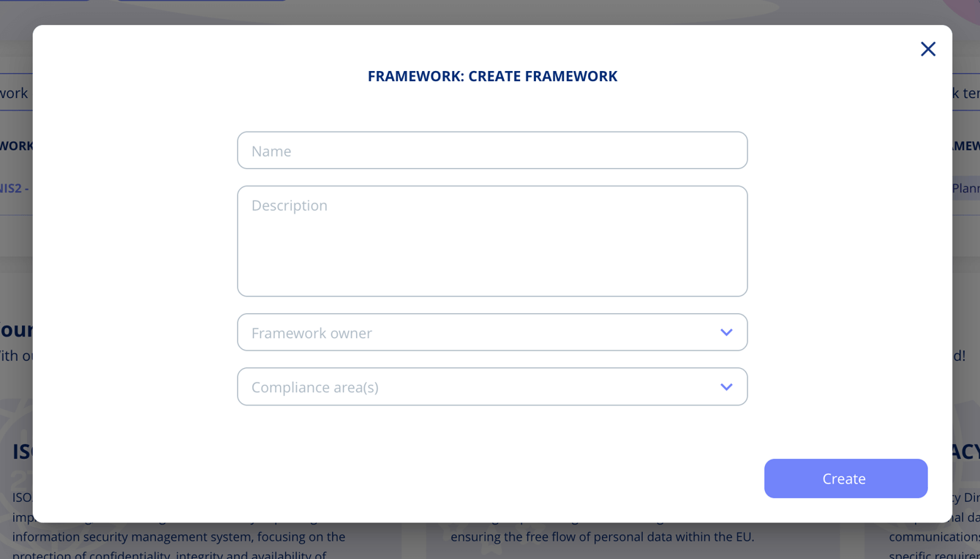Click the FRAMEWORK: CREATE FRAMEWORK title
Viewport: 980px width, 559px height.
pos(492,75)
